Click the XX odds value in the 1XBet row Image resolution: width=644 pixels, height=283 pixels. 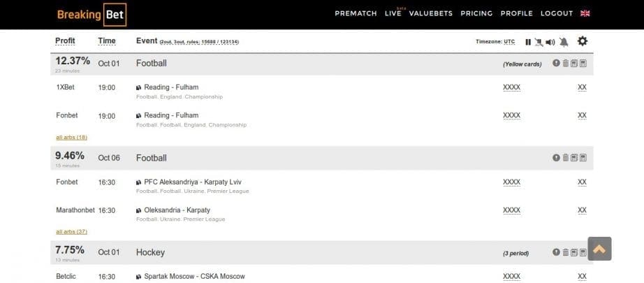[582, 87]
